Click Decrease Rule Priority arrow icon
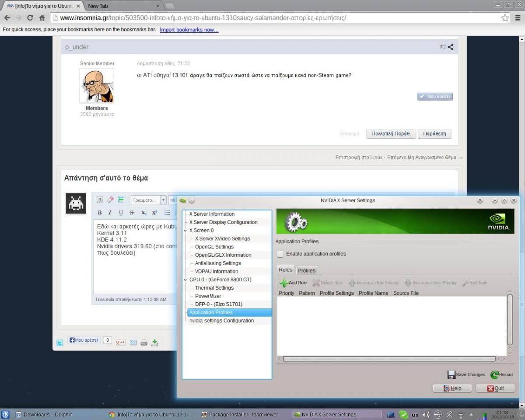Image resolution: width=525 pixels, height=420 pixels. coord(408,283)
